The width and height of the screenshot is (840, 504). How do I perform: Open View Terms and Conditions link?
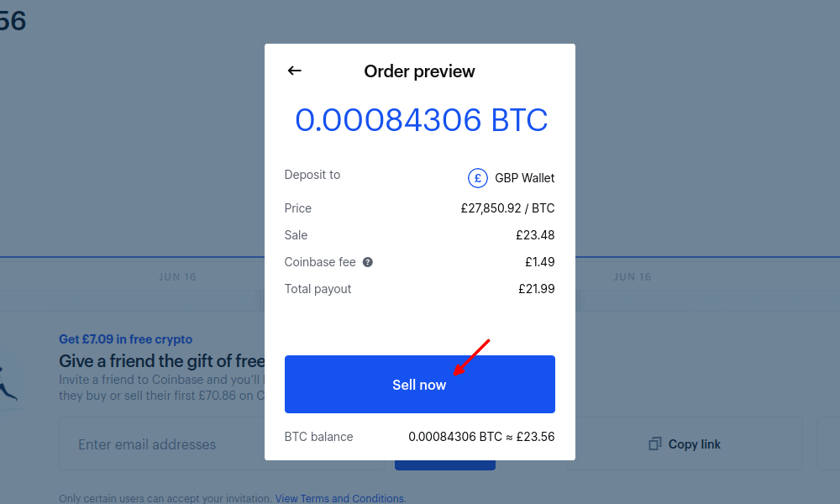tap(341, 498)
